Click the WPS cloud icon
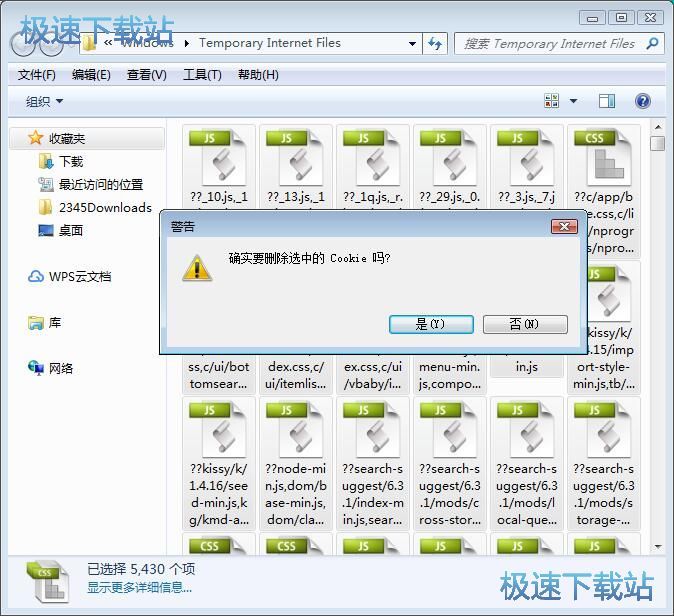Viewport: 674px width, 616px height. pyautogui.click(x=36, y=276)
